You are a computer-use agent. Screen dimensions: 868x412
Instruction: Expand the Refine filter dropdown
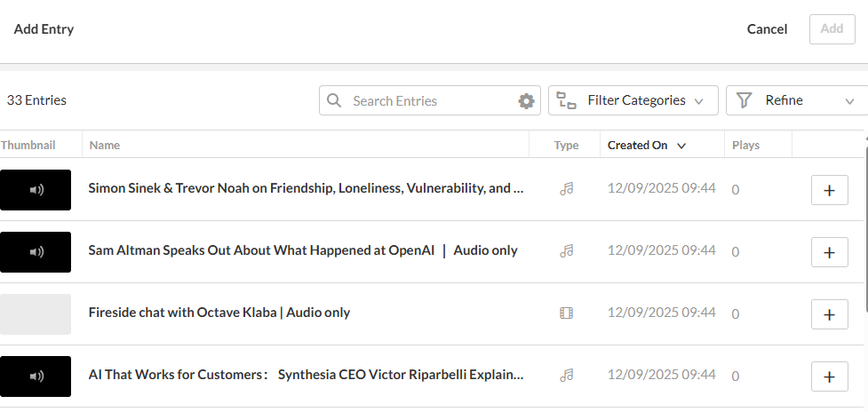click(795, 101)
